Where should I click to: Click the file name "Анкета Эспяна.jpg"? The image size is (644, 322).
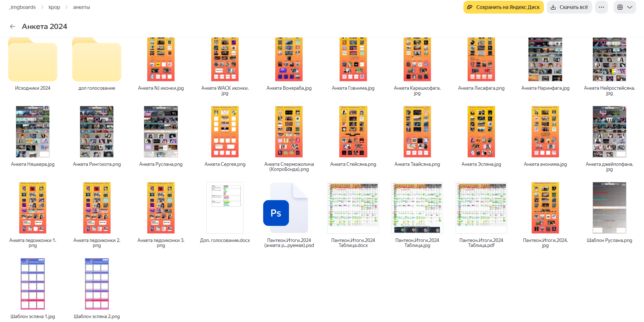click(x=481, y=164)
